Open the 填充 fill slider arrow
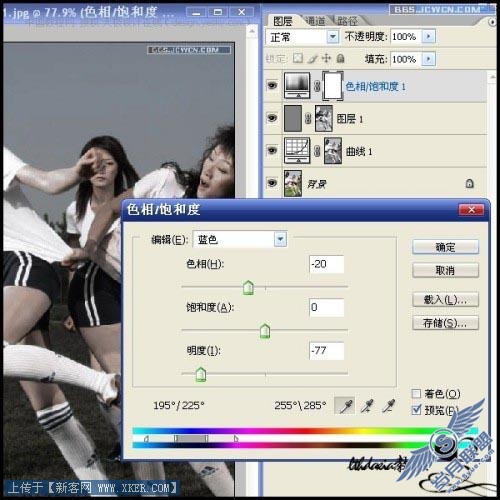The image size is (500, 500). [x=429, y=59]
